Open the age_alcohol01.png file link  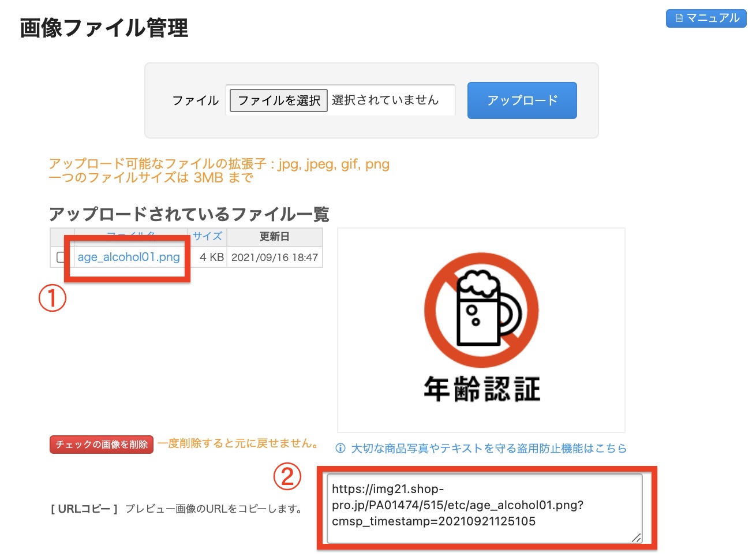128,257
